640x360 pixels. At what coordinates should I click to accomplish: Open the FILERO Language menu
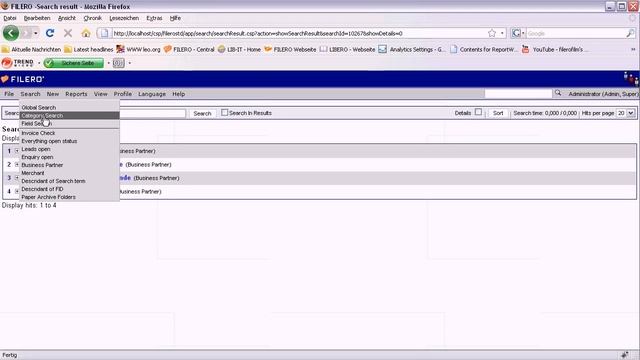point(152,94)
